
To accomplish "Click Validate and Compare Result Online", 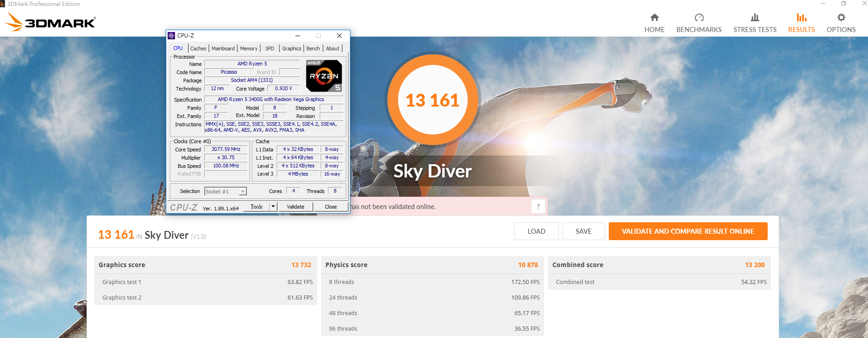I will [688, 231].
